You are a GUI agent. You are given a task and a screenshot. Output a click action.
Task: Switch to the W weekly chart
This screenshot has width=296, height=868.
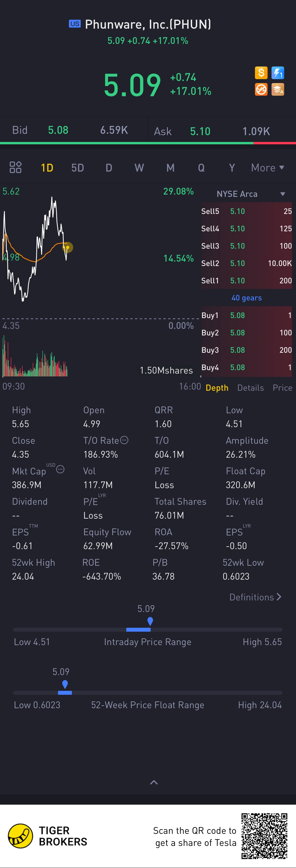point(139,168)
